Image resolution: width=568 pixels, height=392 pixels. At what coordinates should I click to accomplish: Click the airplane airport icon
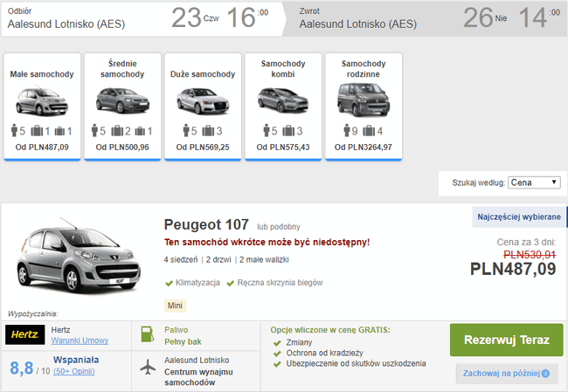click(148, 368)
